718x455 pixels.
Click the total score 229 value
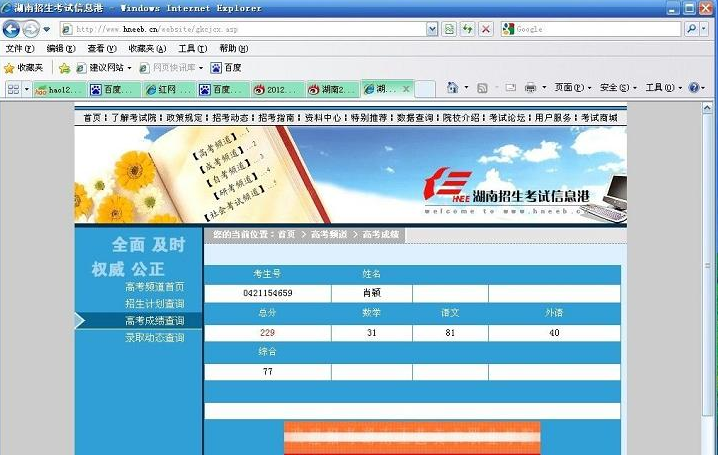pyautogui.click(x=267, y=333)
